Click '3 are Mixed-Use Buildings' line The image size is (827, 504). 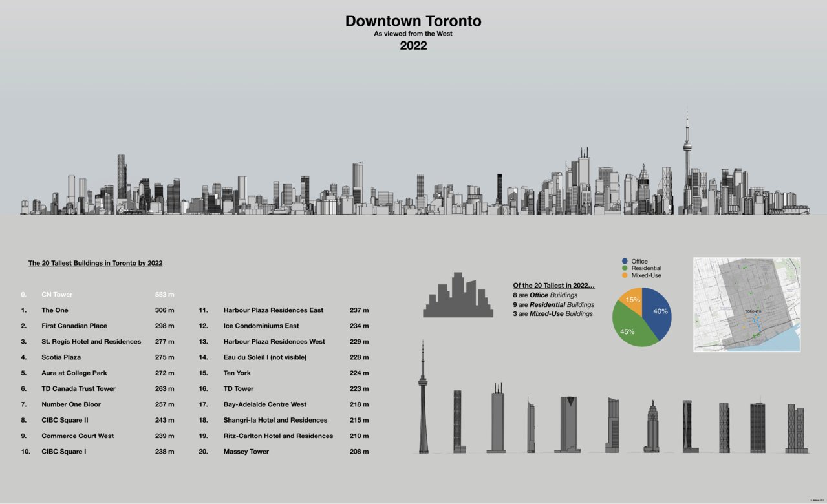pyautogui.click(x=553, y=313)
